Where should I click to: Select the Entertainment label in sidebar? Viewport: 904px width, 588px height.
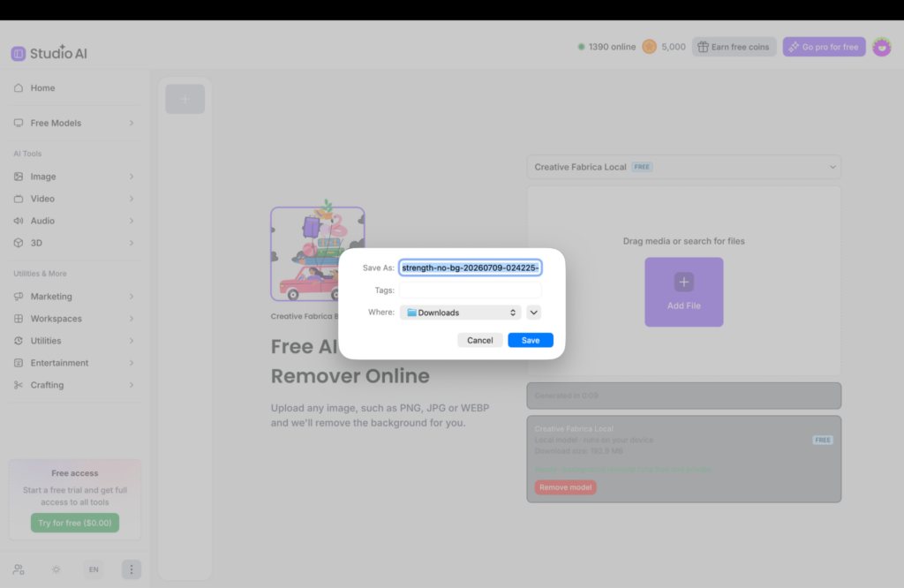tap(59, 363)
